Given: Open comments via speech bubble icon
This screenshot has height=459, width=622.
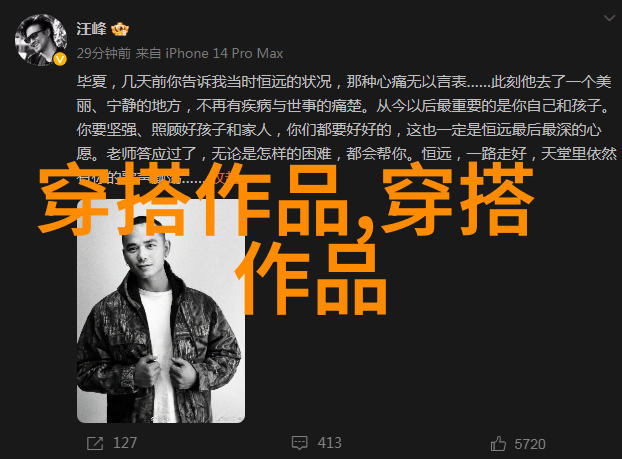Looking at the screenshot, I should (x=299, y=443).
